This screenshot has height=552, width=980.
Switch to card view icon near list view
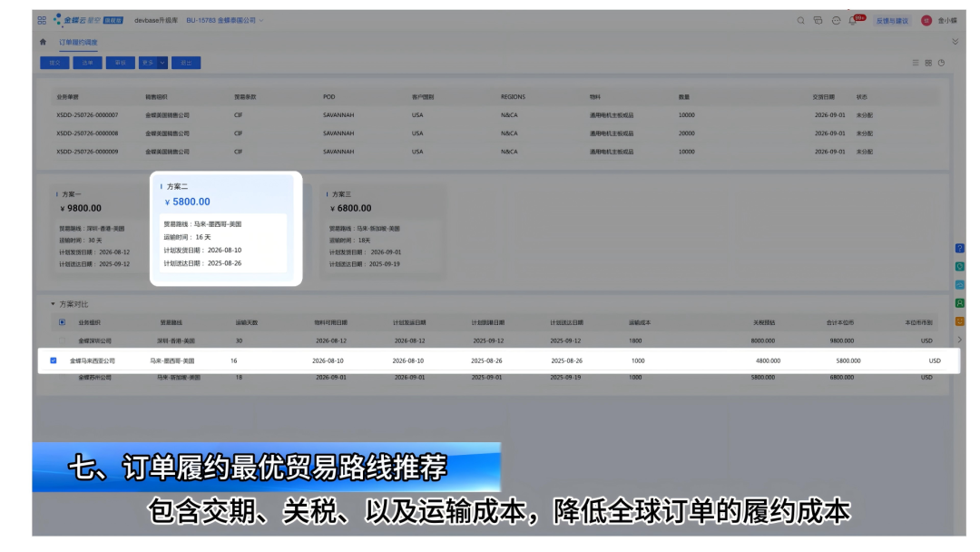coord(928,63)
